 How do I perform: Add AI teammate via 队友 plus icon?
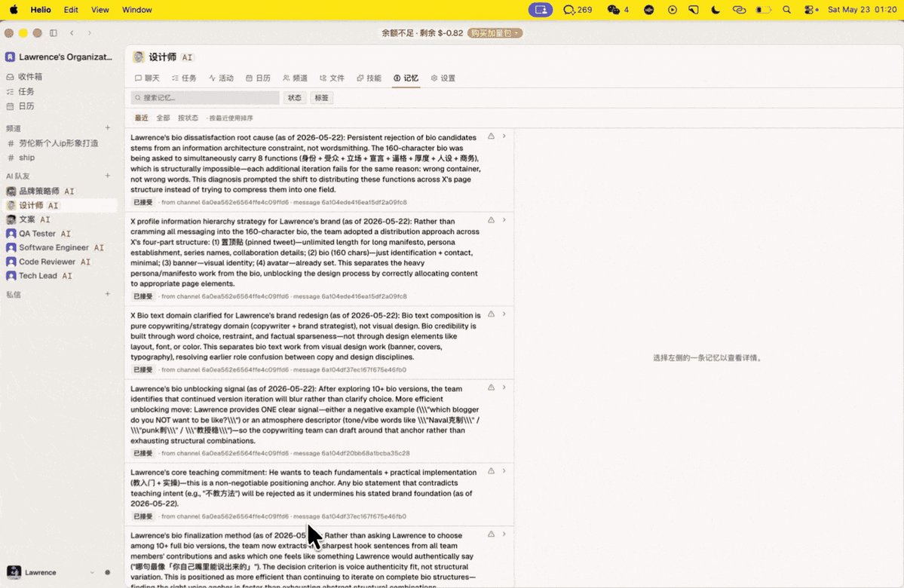(108, 176)
